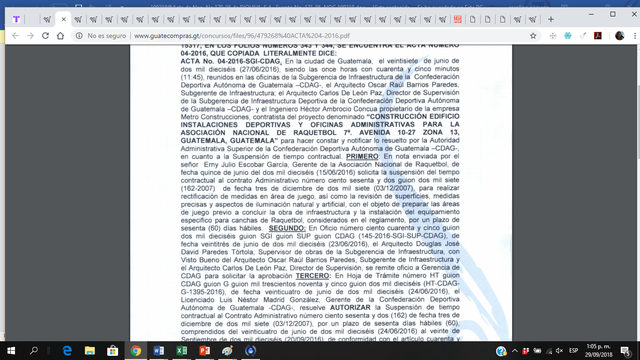640x360 pixels.
Task: Click the underlined word TERCERO in document
Action: click(x=313, y=276)
